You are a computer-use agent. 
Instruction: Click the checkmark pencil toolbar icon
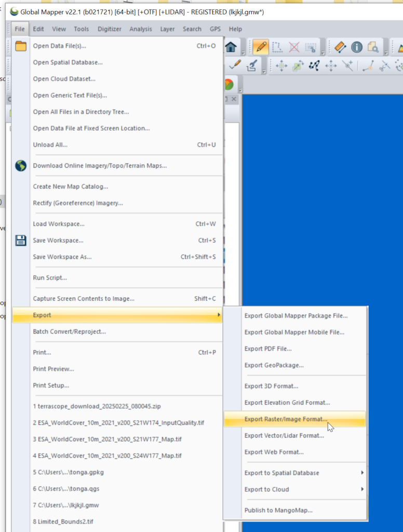coord(235,65)
